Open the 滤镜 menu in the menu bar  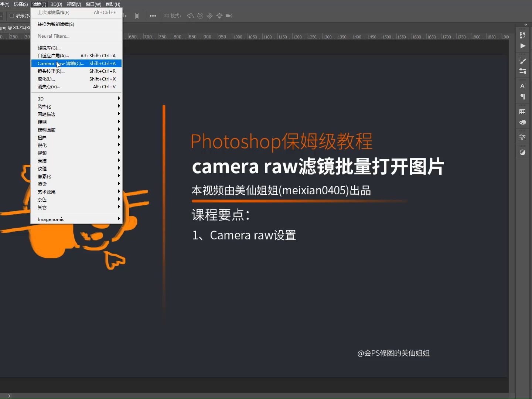pos(39,4)
